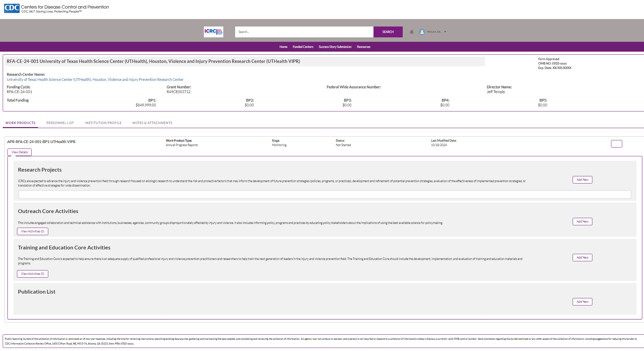Click the BP4 funding amount $0.00
Image resolution: width=644 pixels, height=351 pixels.
coord(445,105)
